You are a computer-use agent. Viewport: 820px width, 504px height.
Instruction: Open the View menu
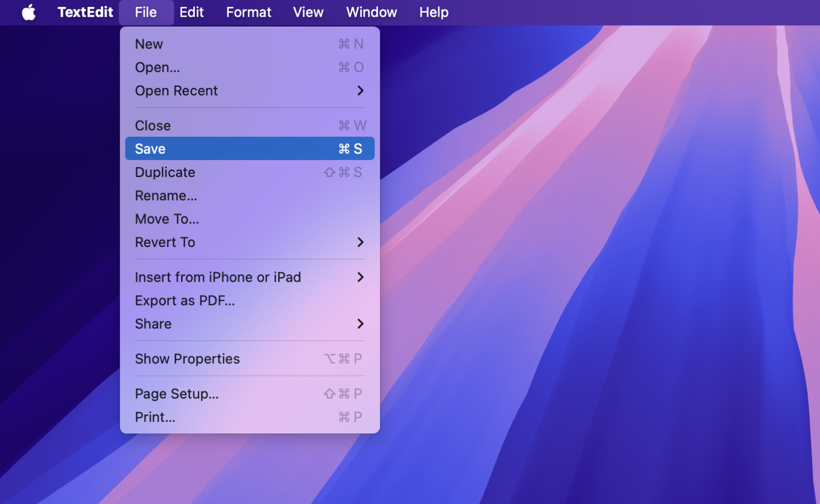(x=308, y=12)
